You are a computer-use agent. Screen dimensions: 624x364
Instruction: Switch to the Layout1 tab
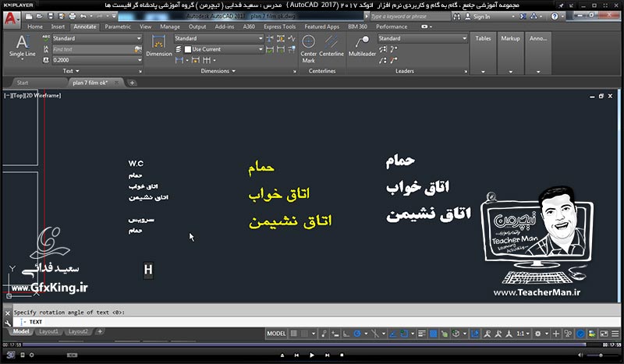tap(48, 331)
